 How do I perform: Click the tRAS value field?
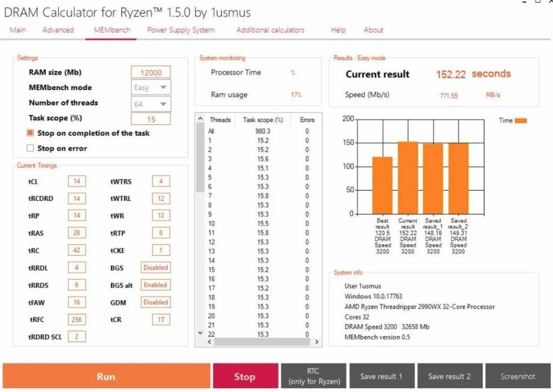[x=77, y=233]
